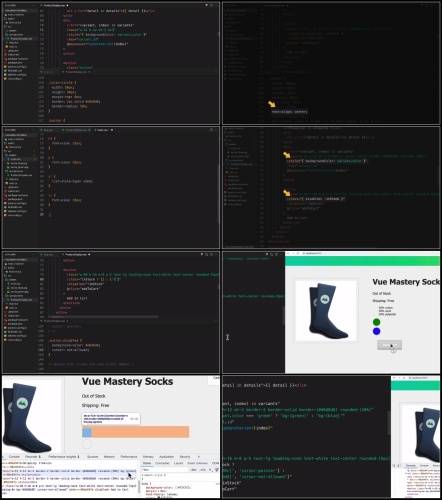Viewport: 442px width, 500px height.
Task: Click the inspect element icon in narrow DevTools
Action: click(x=393, y=465)
